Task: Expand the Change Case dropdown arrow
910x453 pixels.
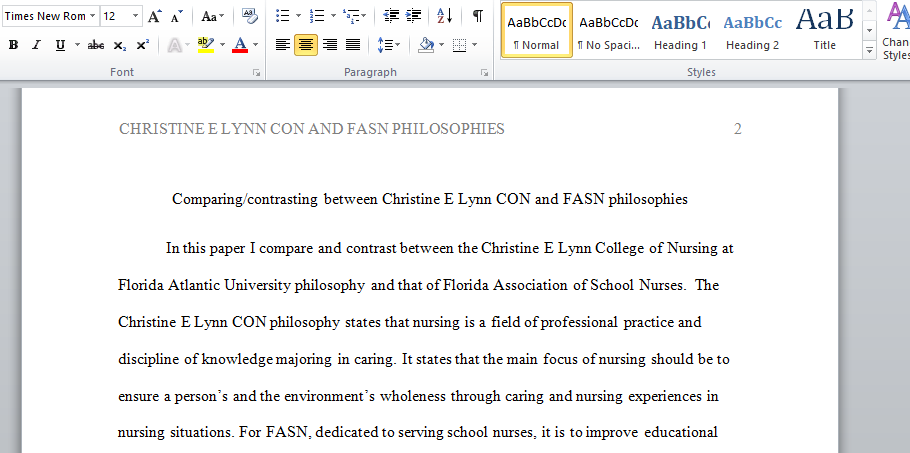Action: pyautogui.click(x=222, y=16)
